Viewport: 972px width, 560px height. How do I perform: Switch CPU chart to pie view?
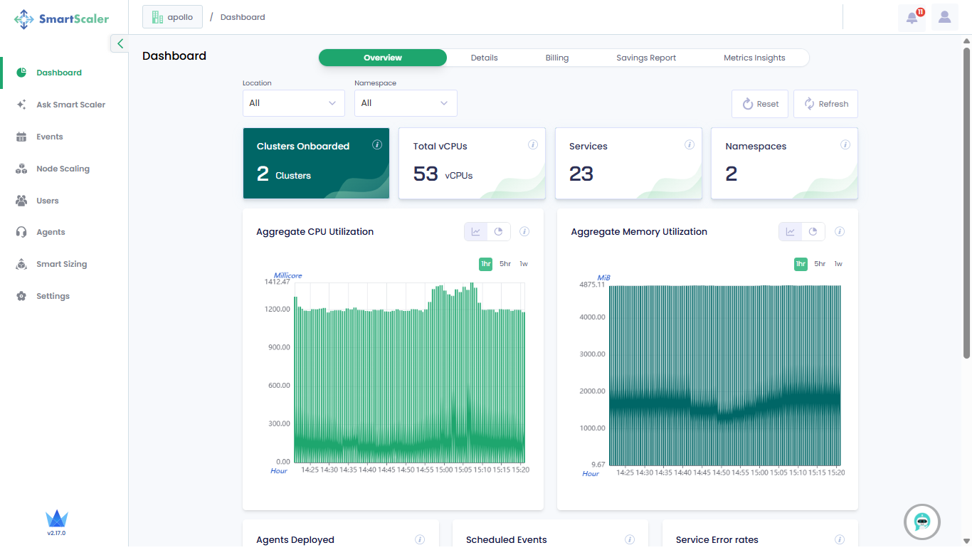(x=498, y=231)
